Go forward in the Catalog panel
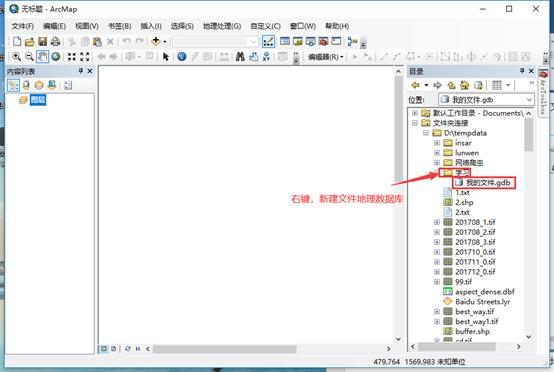 [x=437, y=85]
